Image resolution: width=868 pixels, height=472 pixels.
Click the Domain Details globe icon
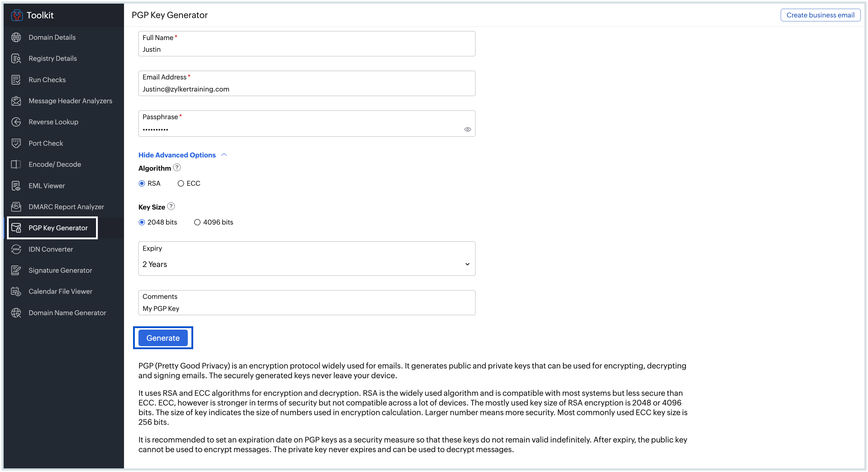point(16,37)
